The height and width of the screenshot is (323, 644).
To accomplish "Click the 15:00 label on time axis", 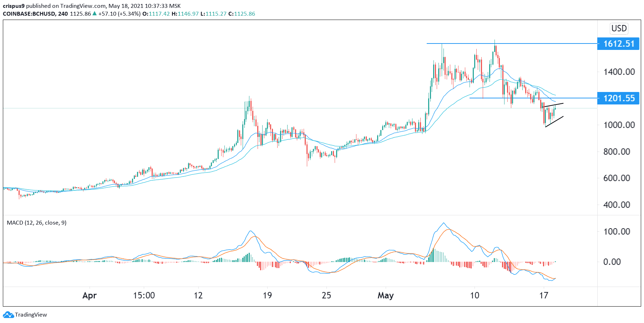I will [144, 296].
